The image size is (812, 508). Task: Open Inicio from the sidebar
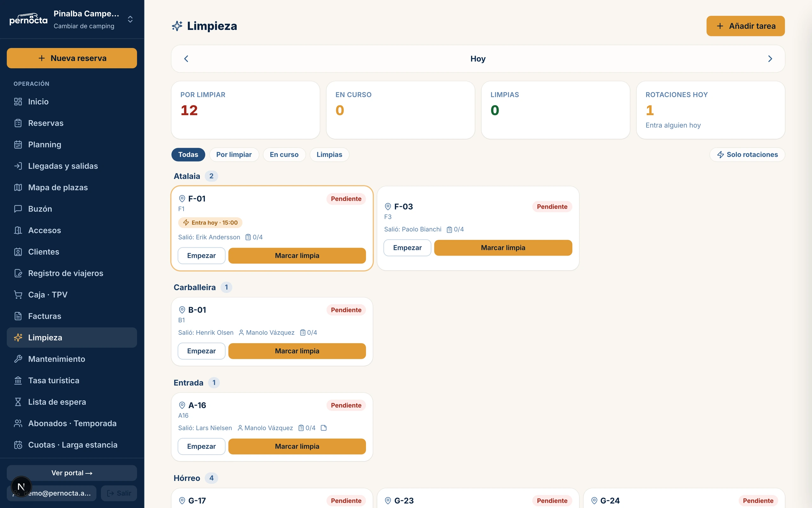(x=72, y=102)
